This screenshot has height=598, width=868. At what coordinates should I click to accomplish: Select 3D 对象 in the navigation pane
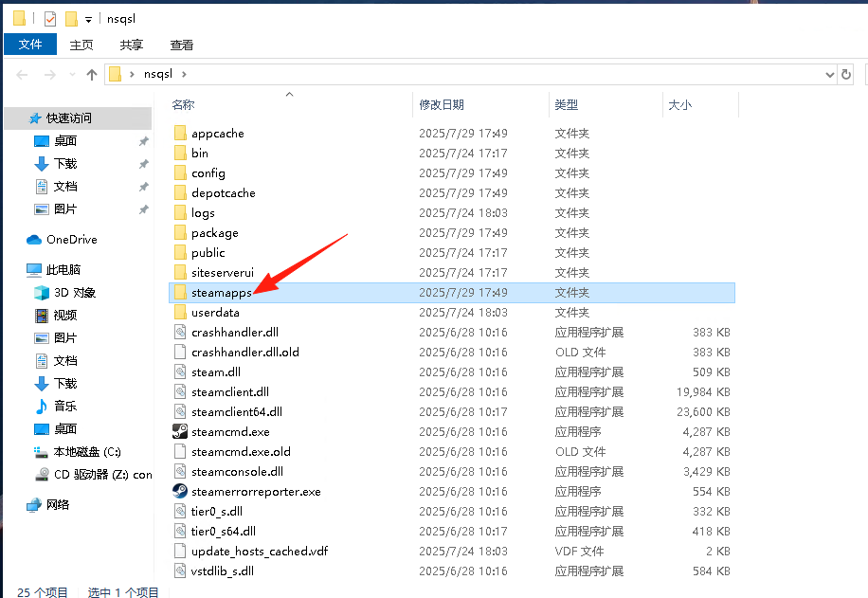pyautogui.click(x=75, y=292)
